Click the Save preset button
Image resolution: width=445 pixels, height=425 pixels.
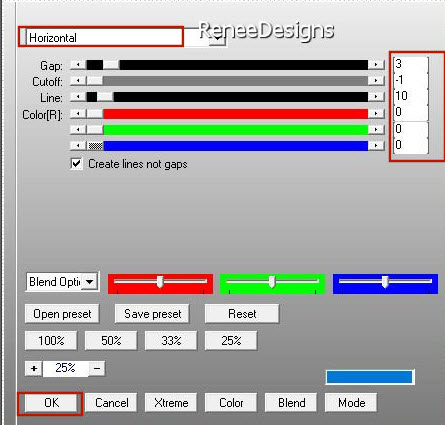click(x=152, y=314)
